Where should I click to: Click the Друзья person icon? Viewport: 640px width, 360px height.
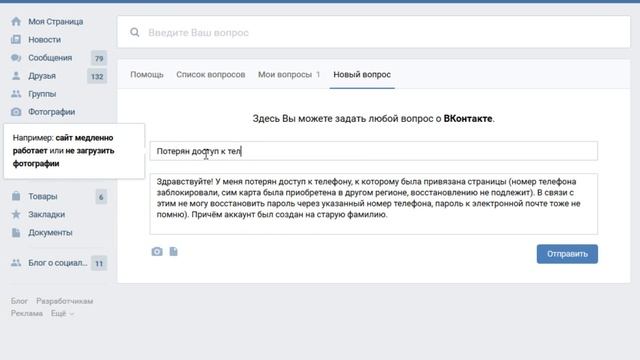point(16,76)
